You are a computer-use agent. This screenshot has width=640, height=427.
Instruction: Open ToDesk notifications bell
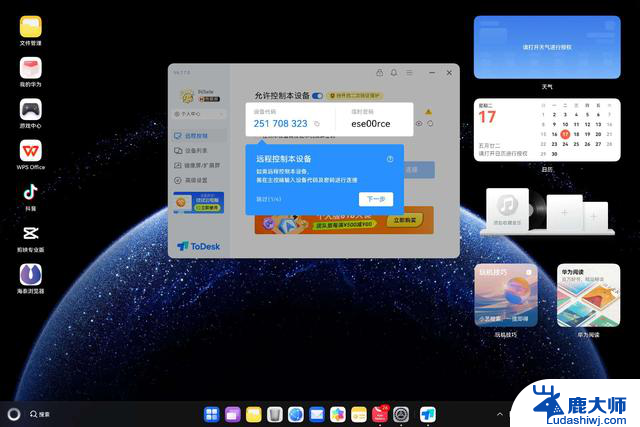coord(394,73)
